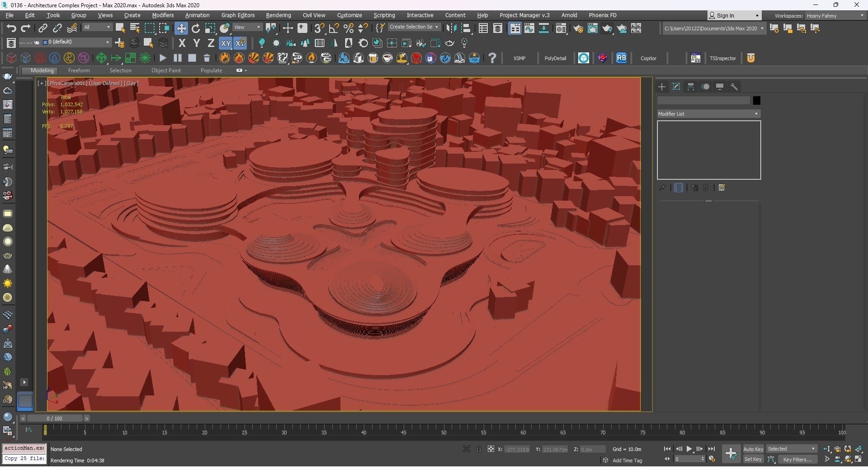Open the Curve Editor icon
Viewport: 868px width, 470px height.
[x=529, y=28]
